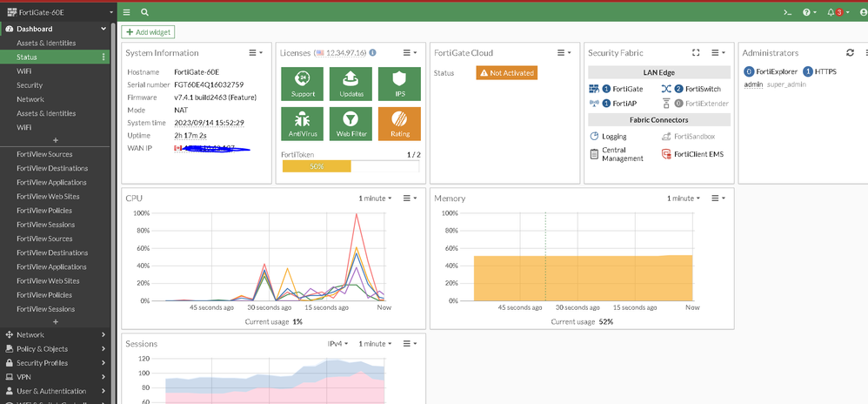Open the AntiVirus license tile
The height and width of the screenshot is (404, 868).
click(302, 124)
